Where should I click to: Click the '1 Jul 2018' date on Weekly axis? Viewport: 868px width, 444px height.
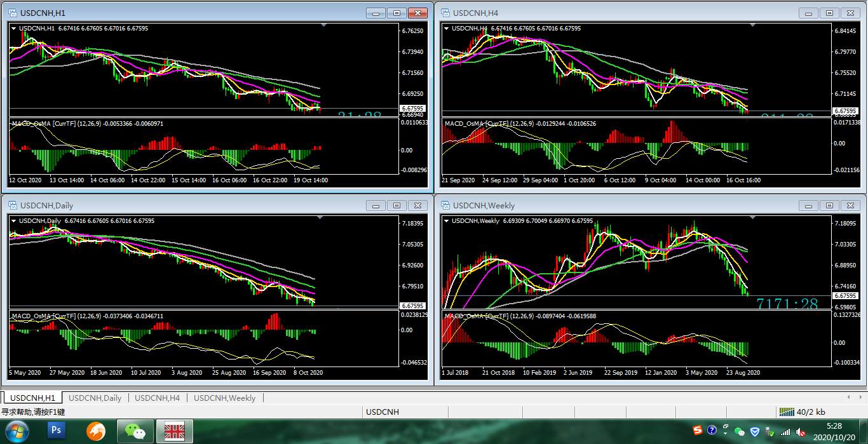456,372
